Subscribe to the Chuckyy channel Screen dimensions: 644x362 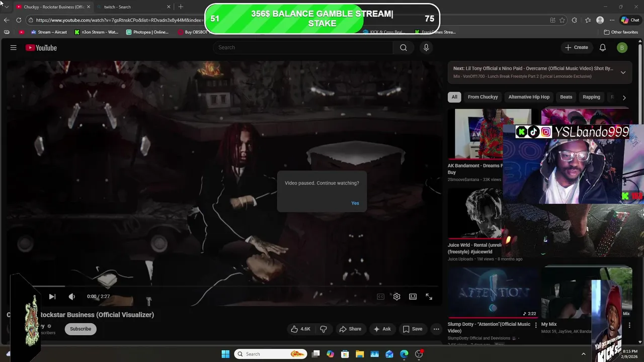click(x=80, y=329)
